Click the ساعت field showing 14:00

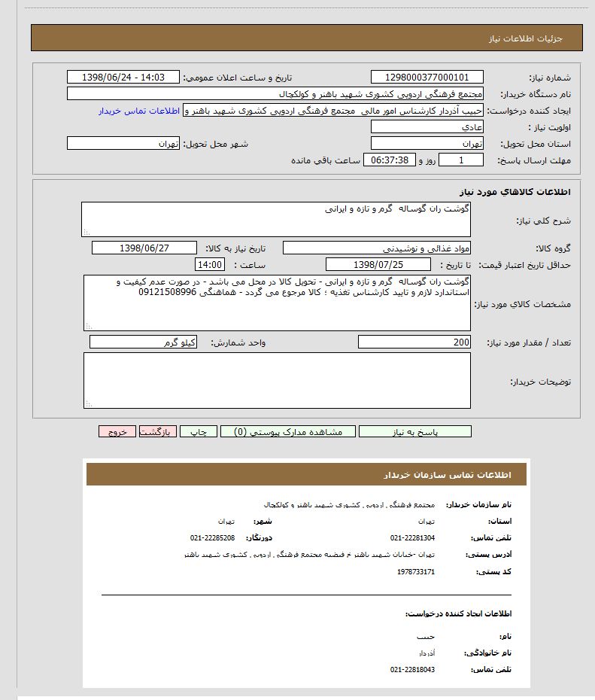tap(209, 265)
